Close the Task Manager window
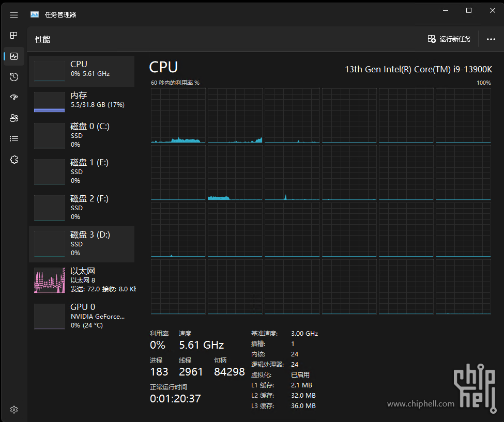This screenshot has height=422, width=504. [493, 11]
